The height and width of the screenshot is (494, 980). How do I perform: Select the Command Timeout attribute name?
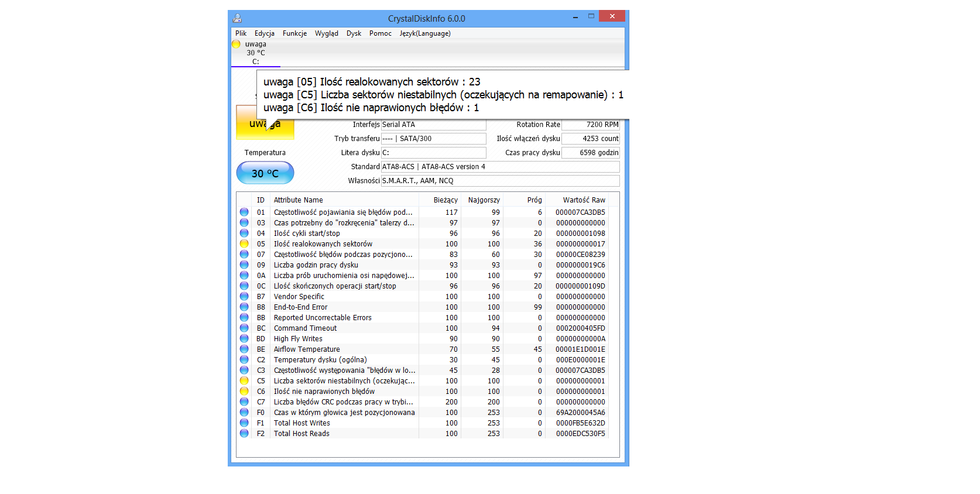pyautogui.click(x=305, y=328)
